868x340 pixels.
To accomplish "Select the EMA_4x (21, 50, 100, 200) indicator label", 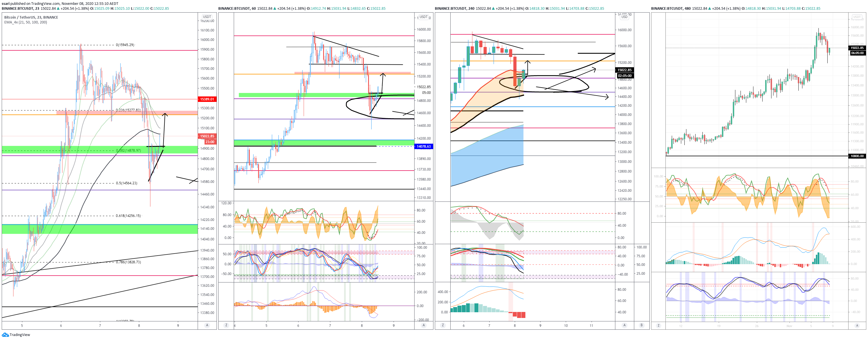I will [25, 22].
